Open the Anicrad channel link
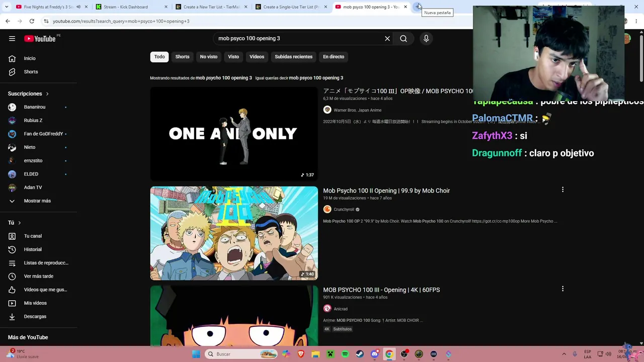 (x=341, y=309)
